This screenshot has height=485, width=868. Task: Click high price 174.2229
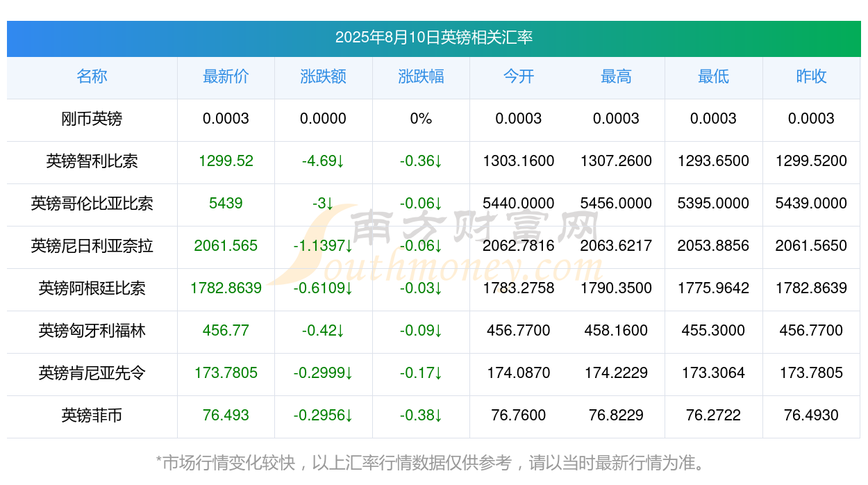tap(616, 373)
